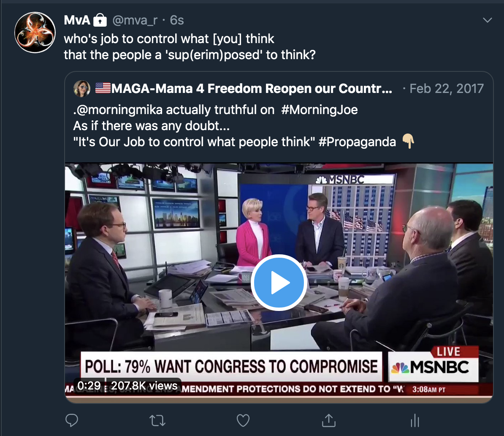Like the tweet with heart icon
Screen dimensions: 504x436
click(x=243, y=420)
